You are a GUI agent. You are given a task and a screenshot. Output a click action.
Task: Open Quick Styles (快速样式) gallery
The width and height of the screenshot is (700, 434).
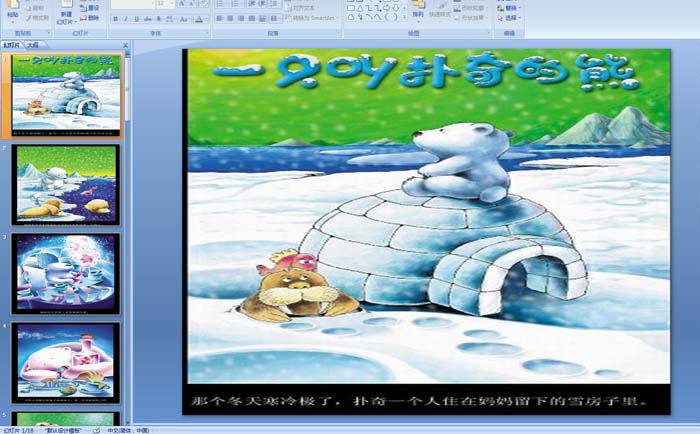440,12
